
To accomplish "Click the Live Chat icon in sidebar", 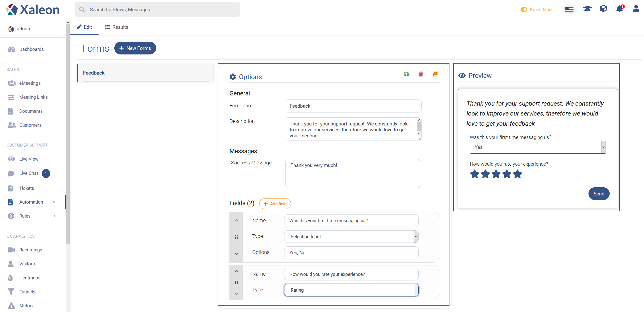I will point(11,173).
